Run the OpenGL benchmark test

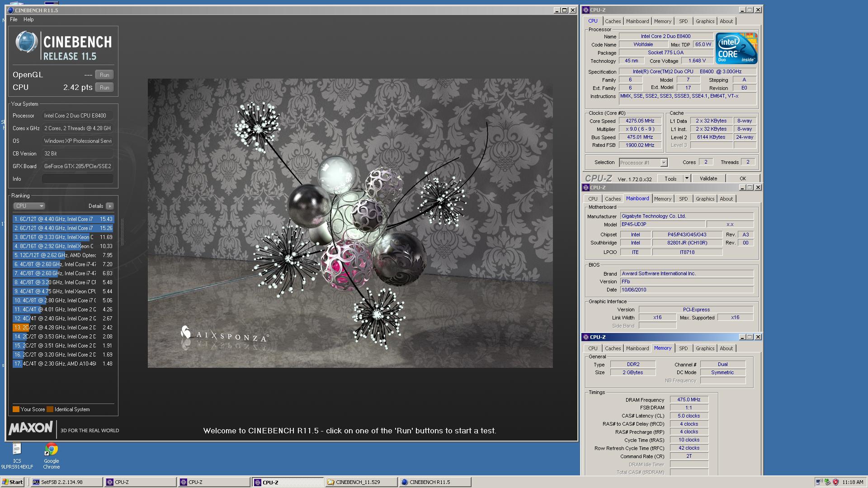(x=104, y=75)
